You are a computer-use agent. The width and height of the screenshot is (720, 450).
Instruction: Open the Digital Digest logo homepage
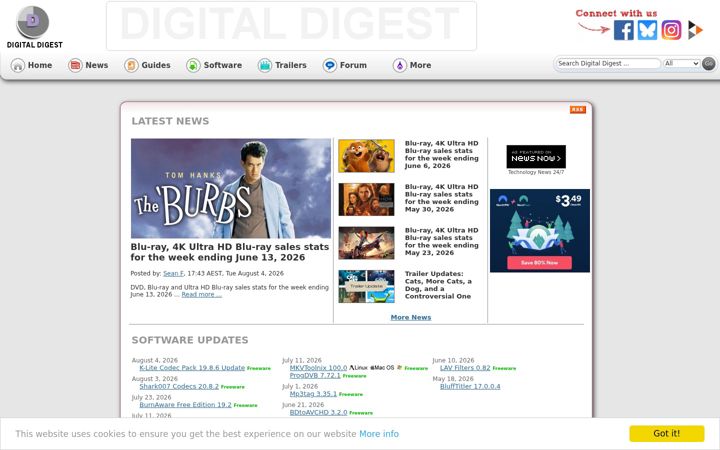click(34, 27)
